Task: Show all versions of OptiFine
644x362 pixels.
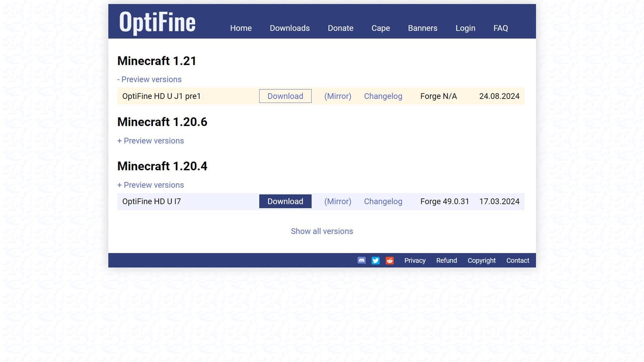Action: [x=322, y=231]
